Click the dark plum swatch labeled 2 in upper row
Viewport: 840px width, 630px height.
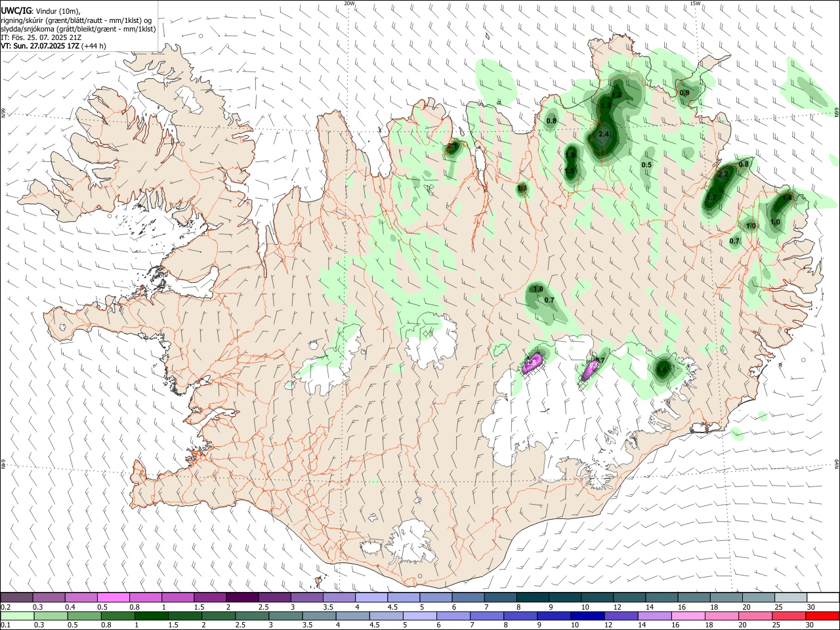pyautogui.click(x=242, y=597)
